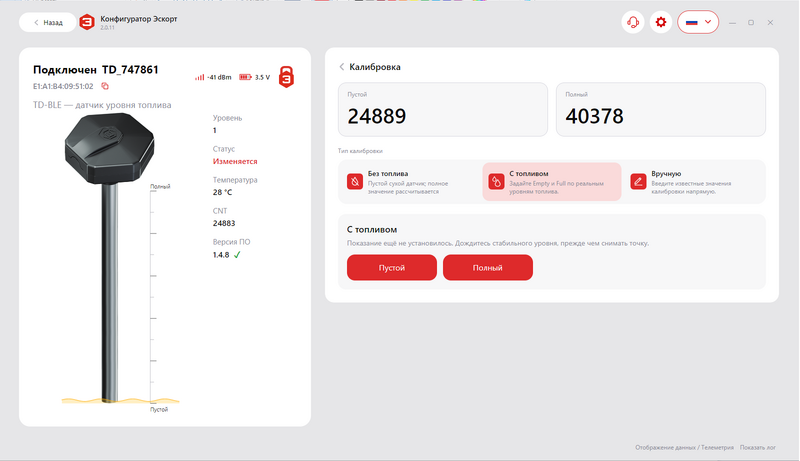This screenshot has width=800, height=461.
Task: Click the Escort logo beside the app title
Action: click(87, 22)
